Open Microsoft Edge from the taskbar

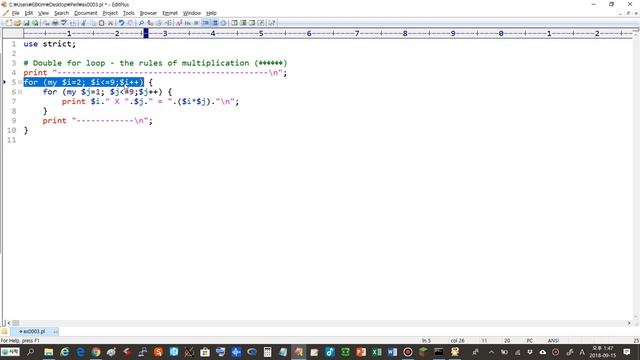(x=80, y=352)
